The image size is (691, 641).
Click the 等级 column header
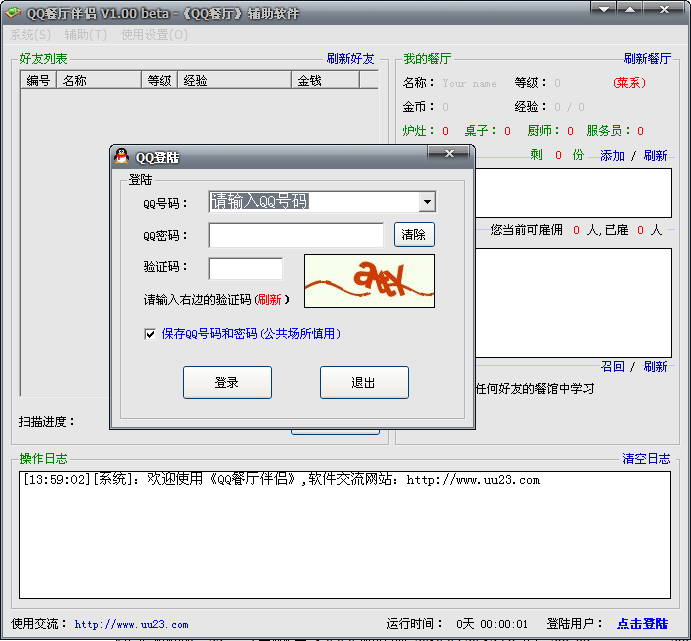159,80
